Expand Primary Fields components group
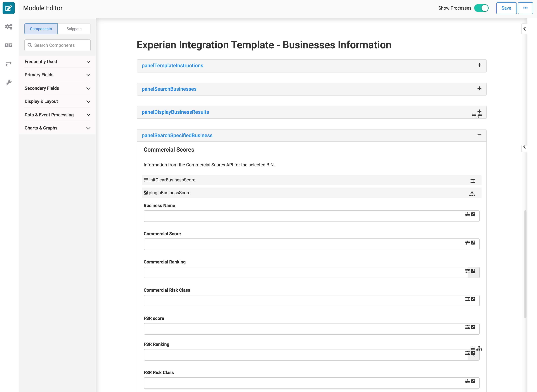537x392 pixels. click(57, 75)
